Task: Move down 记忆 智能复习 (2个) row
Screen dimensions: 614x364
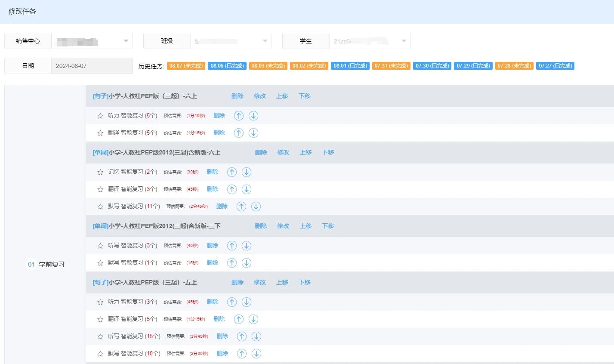Action: coord(247,172)
